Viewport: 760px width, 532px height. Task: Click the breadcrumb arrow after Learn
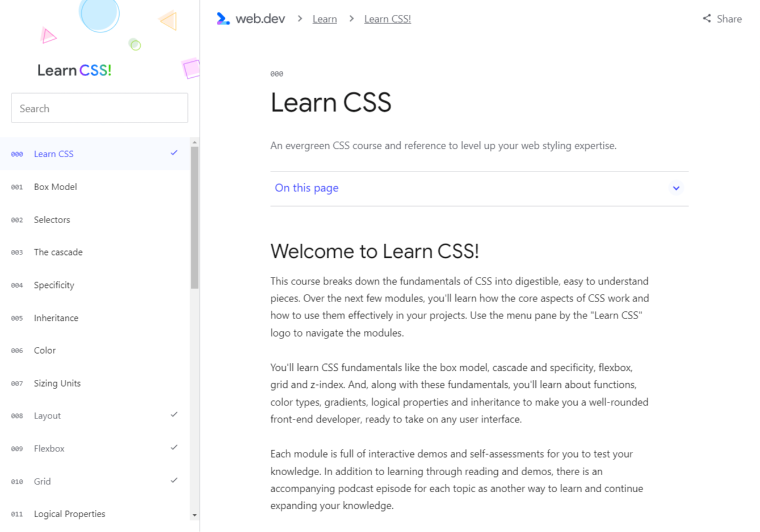tap(352, 18)
